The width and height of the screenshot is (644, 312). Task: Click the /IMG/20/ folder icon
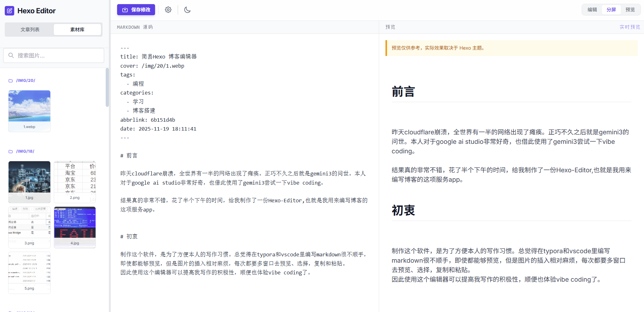pos(10,81)
